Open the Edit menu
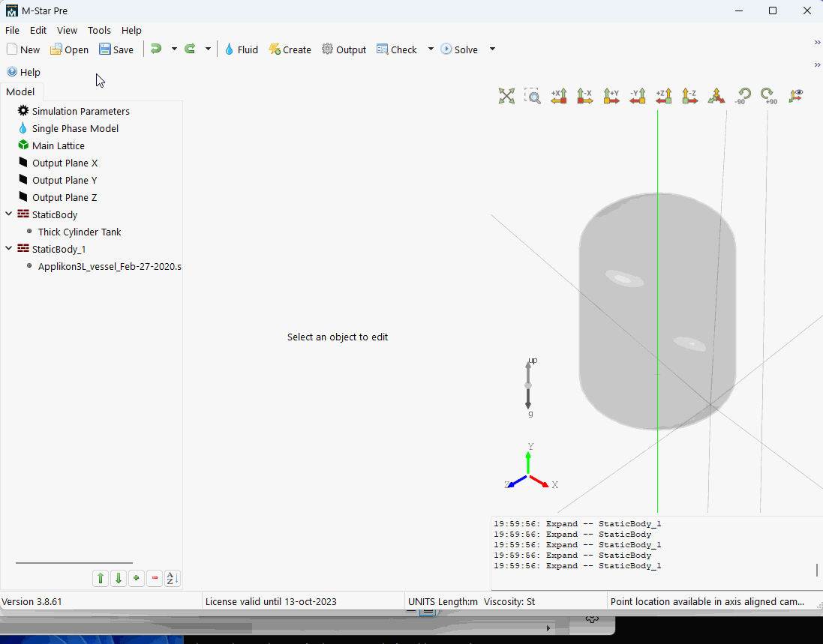The height and width of the screenshot is (644, 823). (x=38, y=31)
